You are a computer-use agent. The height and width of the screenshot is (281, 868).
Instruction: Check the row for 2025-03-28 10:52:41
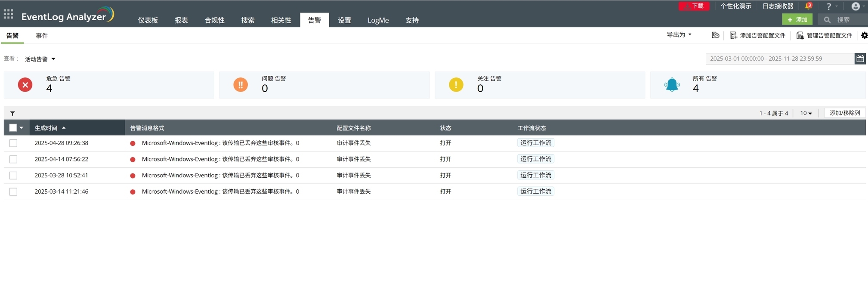tap(13, 176)
